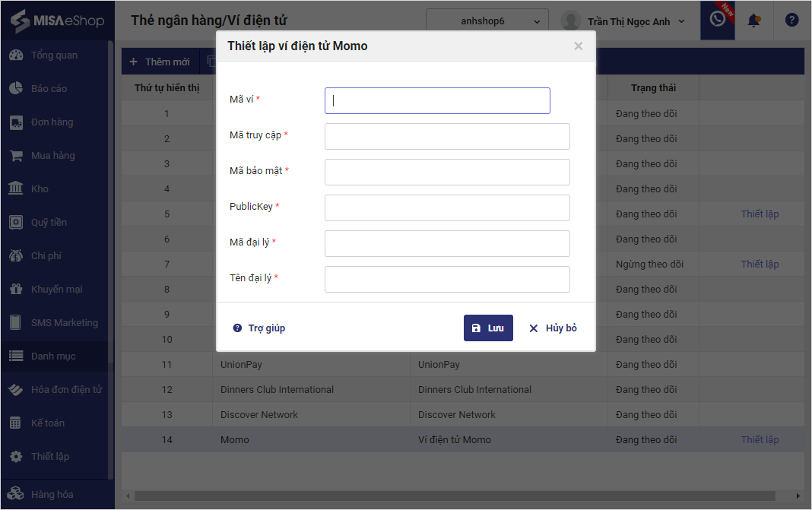This screenshot has width=812, height=510.
Task: Open Tổng quan dashboard icon in sidebar
Action: click(x=16, y=55)
